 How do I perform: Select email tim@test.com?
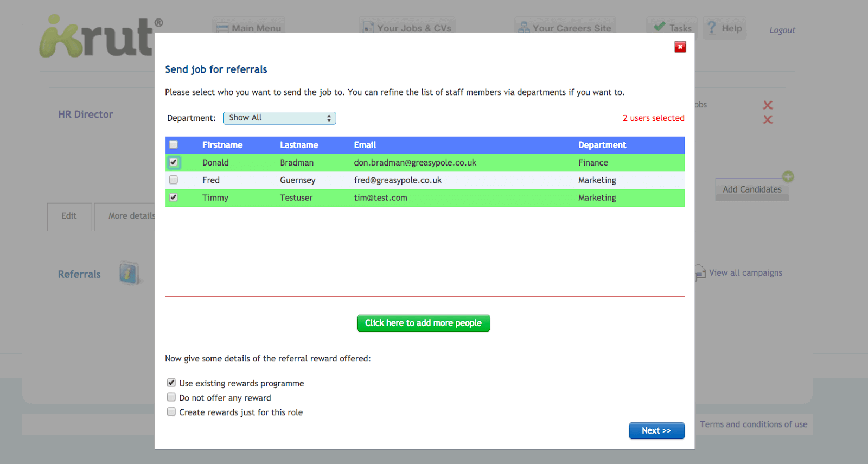(x=381, y=198)
